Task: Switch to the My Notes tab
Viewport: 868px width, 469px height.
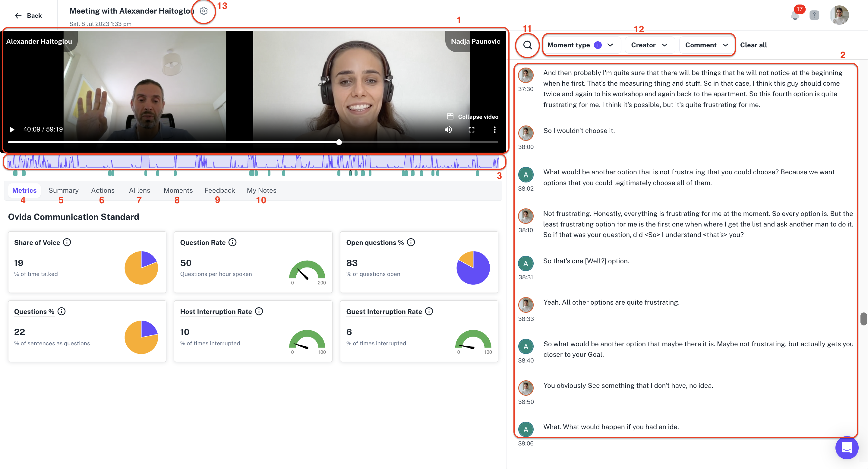Action: [261, 191]
